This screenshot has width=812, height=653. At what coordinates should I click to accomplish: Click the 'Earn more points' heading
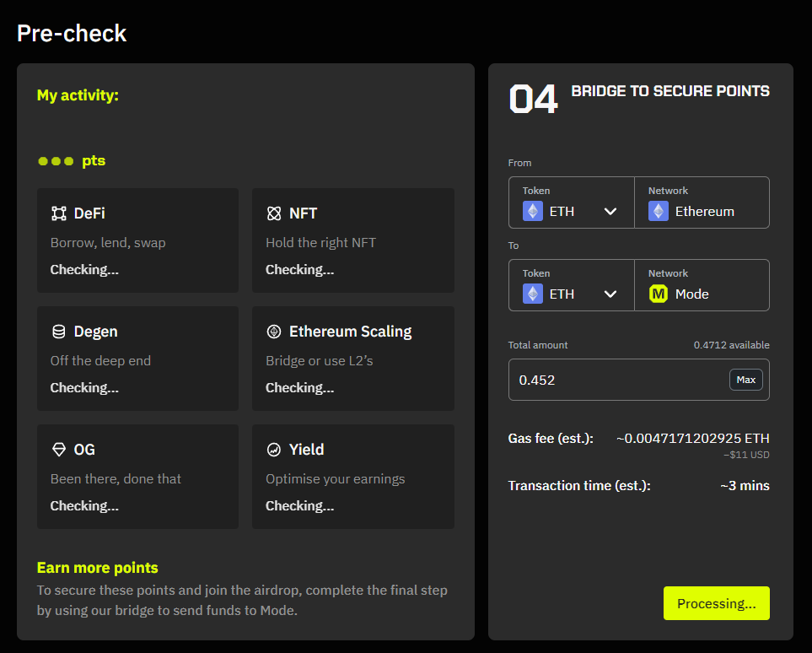tap(97, 568)
